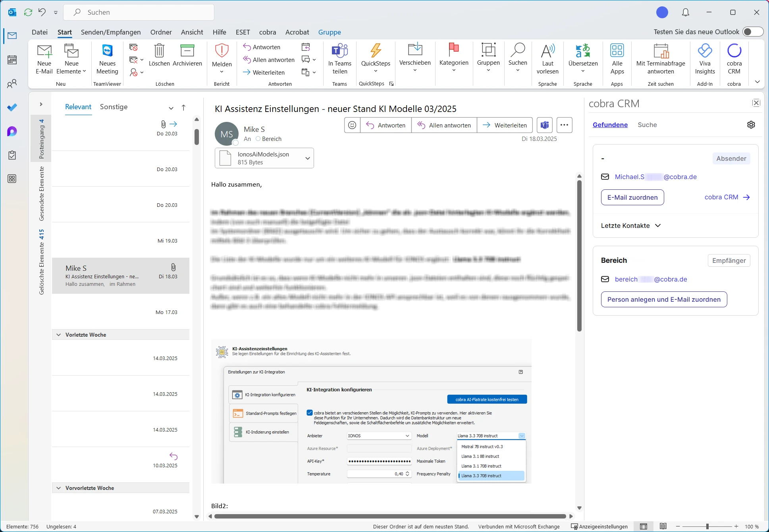Collapse Vorvorletzte Woche group
769x532 pixels.
pyautogui.click(x=59, y=488)
